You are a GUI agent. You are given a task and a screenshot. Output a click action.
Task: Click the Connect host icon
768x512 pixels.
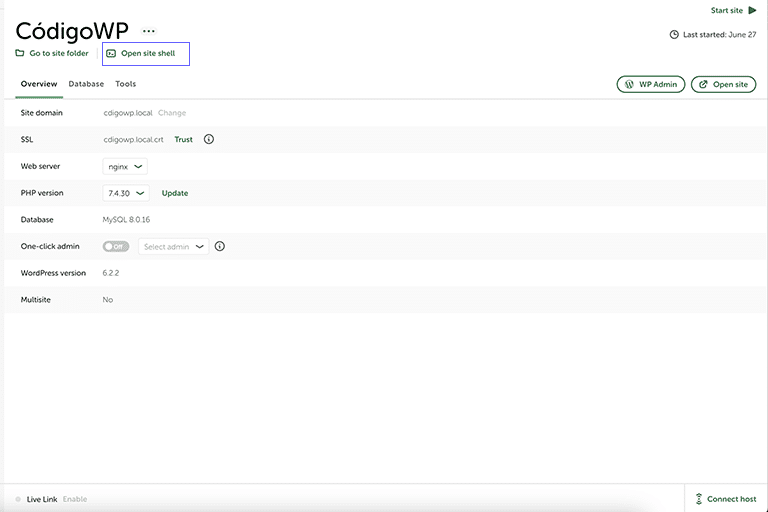[699, 499]
